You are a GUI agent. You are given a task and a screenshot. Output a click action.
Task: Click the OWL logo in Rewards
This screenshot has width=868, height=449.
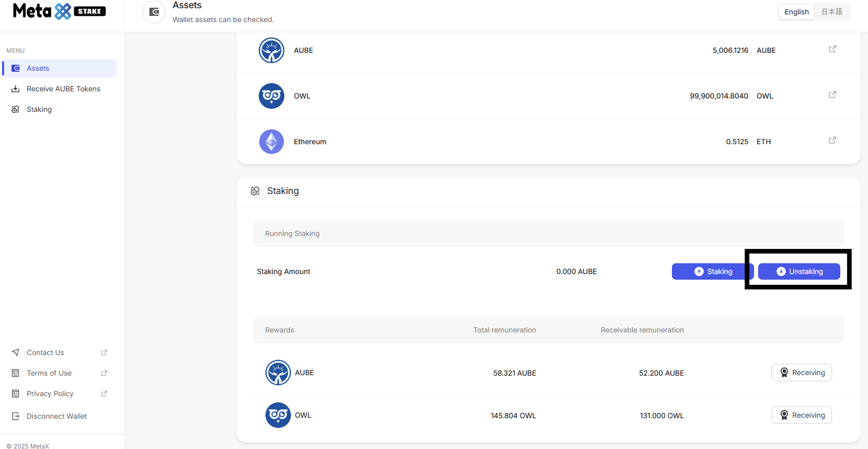click(x=278, y=415)
